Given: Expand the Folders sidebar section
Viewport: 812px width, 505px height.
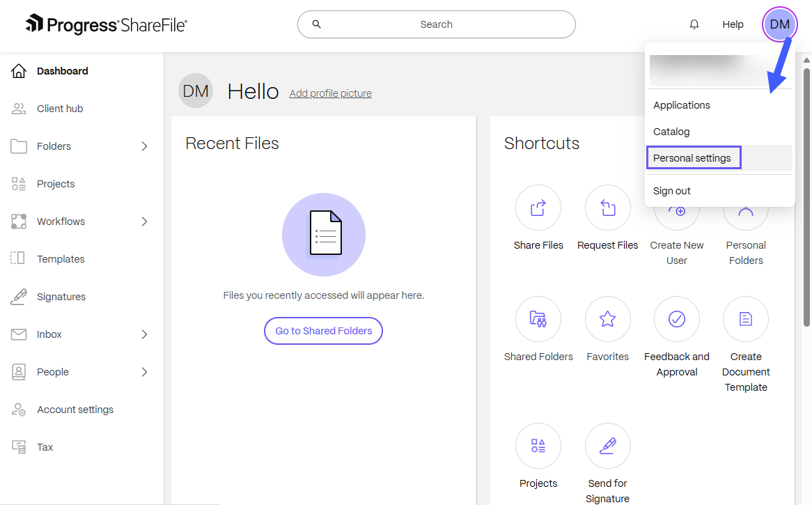Looking at the screenshot, I should (146, 146).
